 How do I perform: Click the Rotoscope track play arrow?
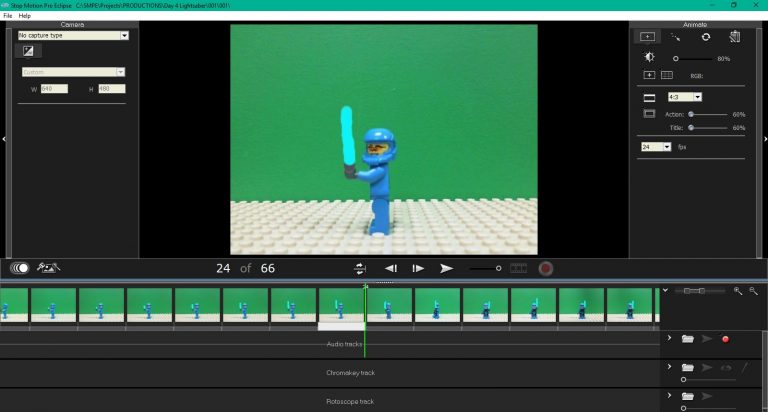(707, 396)
